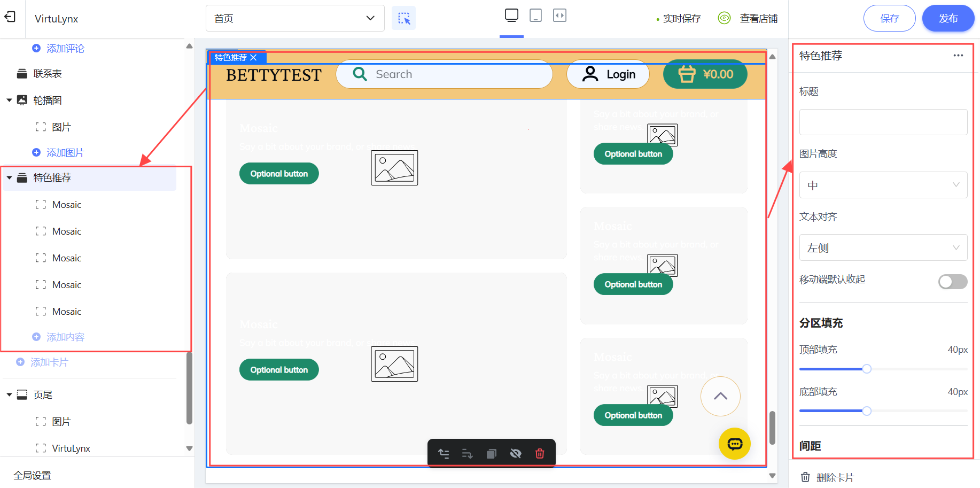Click 添加评论 in the sidebar
Viewport: 980px width, 488px height.
pyautogui.click(x=65, y=49)
